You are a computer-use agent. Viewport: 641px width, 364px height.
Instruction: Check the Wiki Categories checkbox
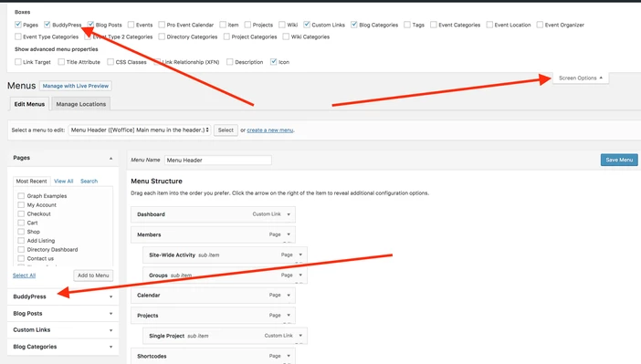pyautogui.click(x=286, y=36)
